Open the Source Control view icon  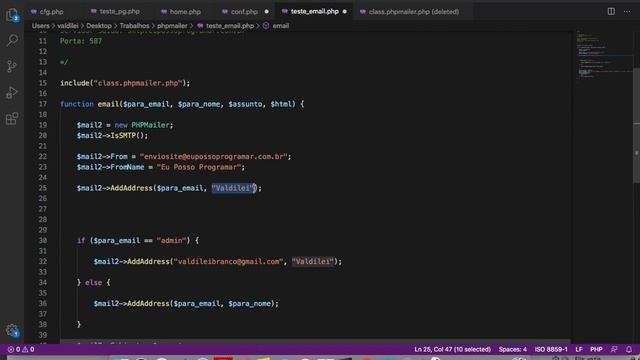coord(12,66)
